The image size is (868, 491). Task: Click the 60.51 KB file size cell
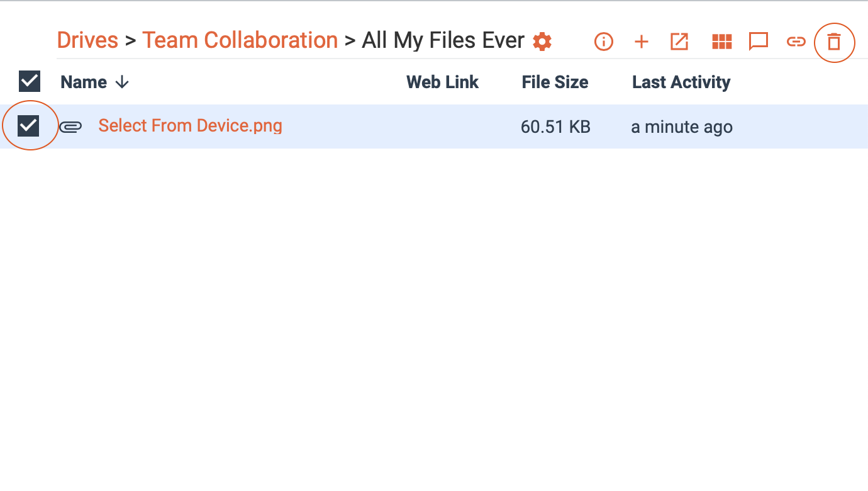tap(555, 127)
